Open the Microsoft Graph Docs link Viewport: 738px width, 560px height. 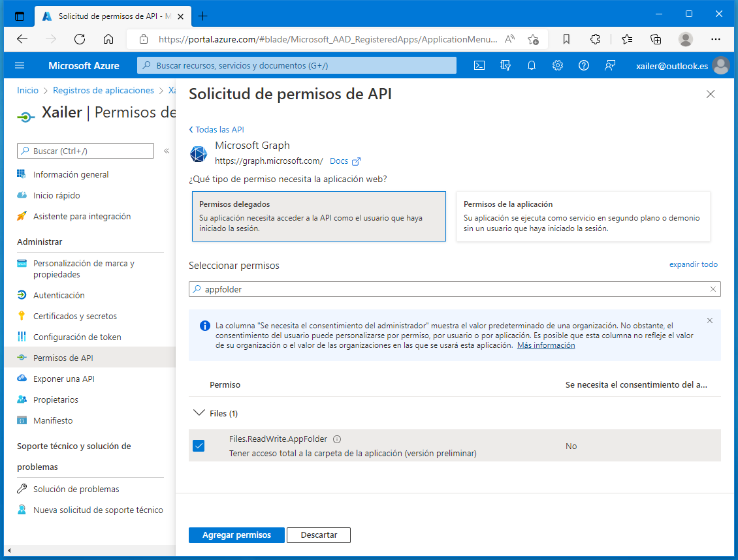[x=345, y=161]
